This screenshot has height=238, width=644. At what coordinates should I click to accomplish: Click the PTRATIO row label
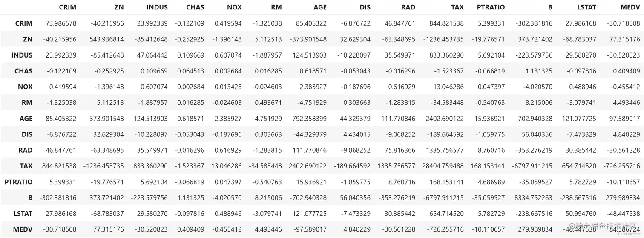[18, 182]
